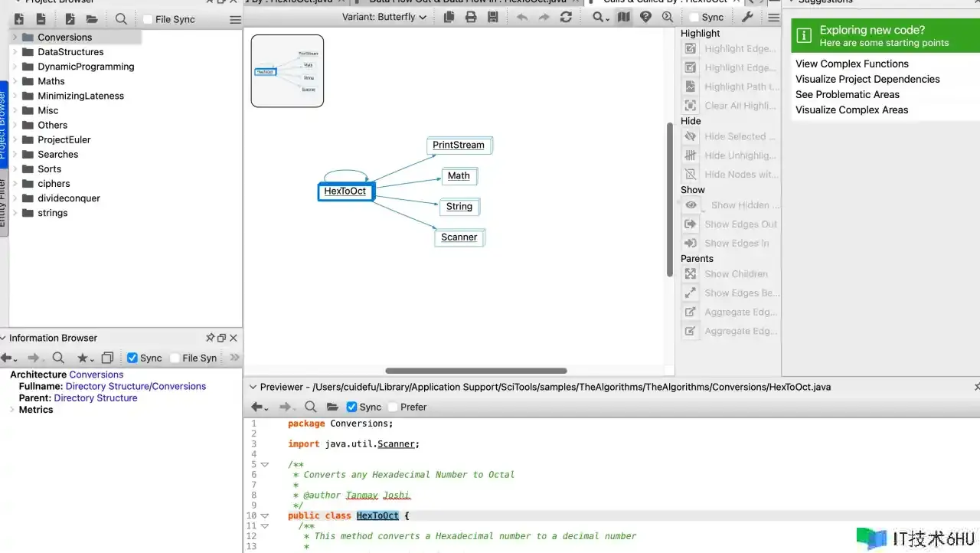This screenshot has width=980, height=553.
Task: Uncheck Sync in the Information Browser
Action: coord(132,358)
